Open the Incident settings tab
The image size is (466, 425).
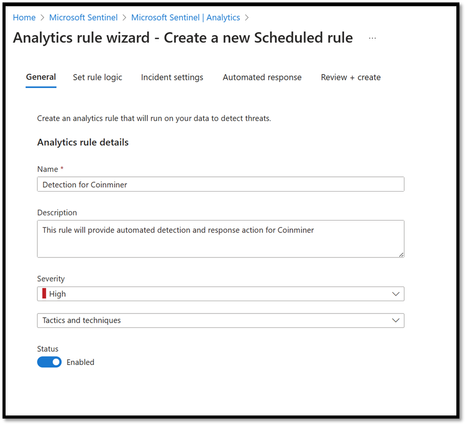pyautogui.click(x=172, y=77)
